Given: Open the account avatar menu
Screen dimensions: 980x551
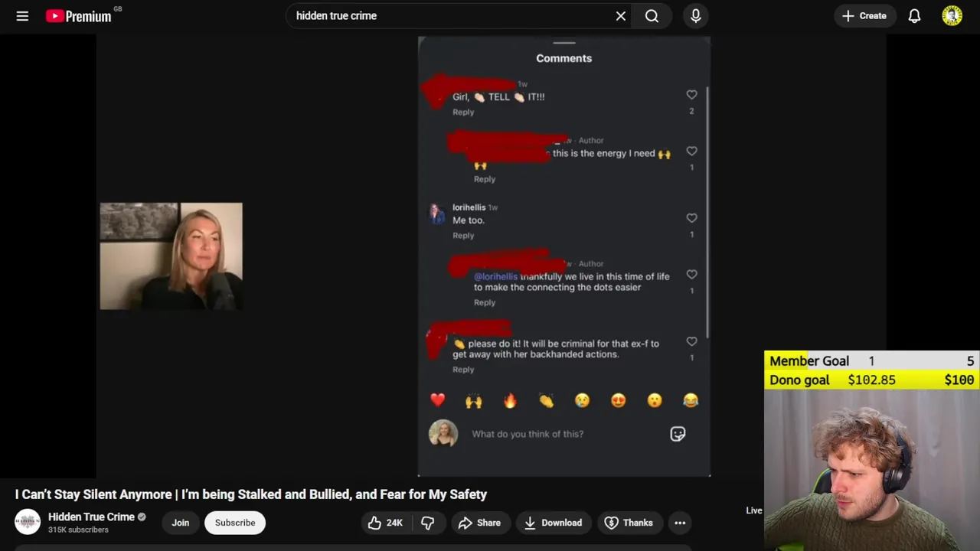Looking at the screenshot, I should [952, 15].
